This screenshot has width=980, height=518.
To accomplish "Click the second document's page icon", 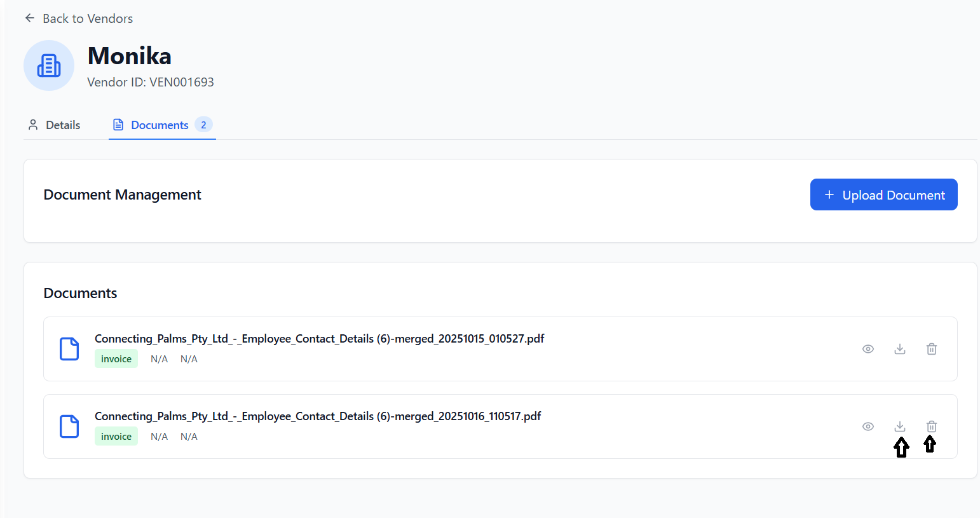I will pyautogui.click(x=69, y=426).
